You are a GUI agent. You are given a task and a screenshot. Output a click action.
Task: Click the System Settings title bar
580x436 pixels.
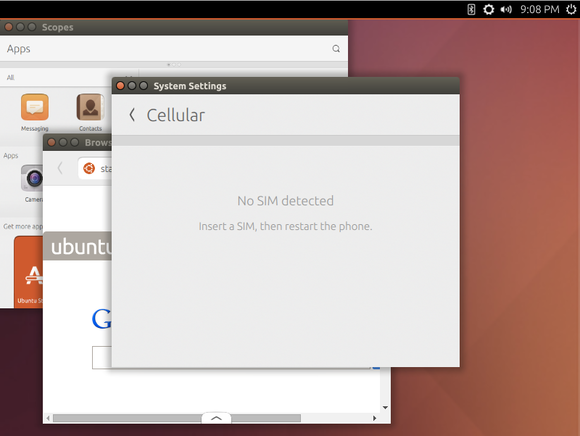tap(286, 86)
